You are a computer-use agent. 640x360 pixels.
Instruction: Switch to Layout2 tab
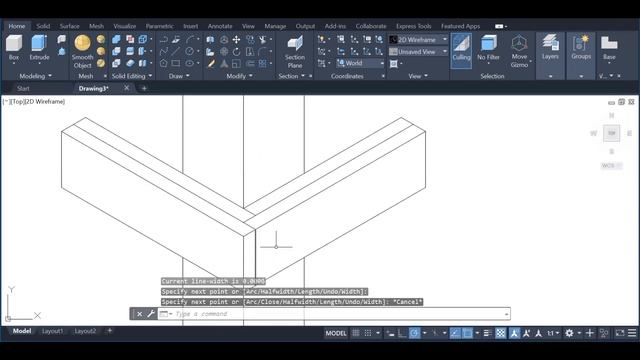pyautogui.click(x=85, y=331)
